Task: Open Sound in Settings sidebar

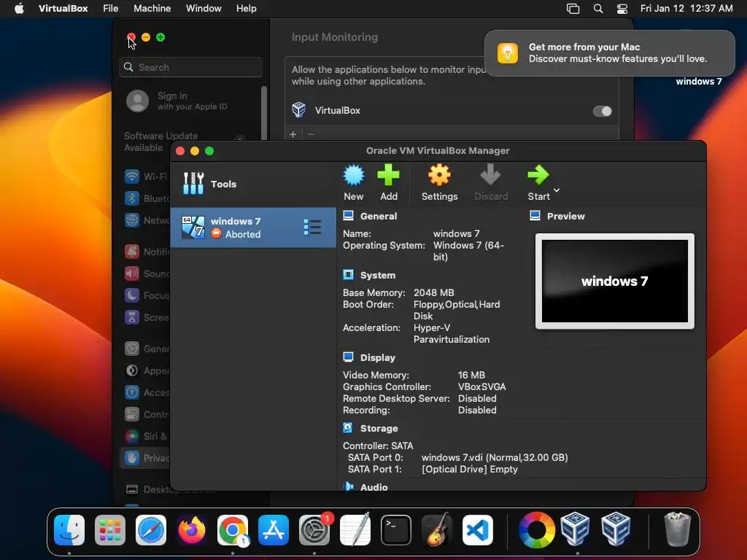Action: (146, 273)
